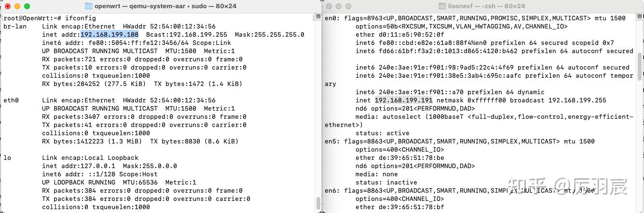Close the openwrt terminal window
The image size is (644, 213).
[7, 6]
